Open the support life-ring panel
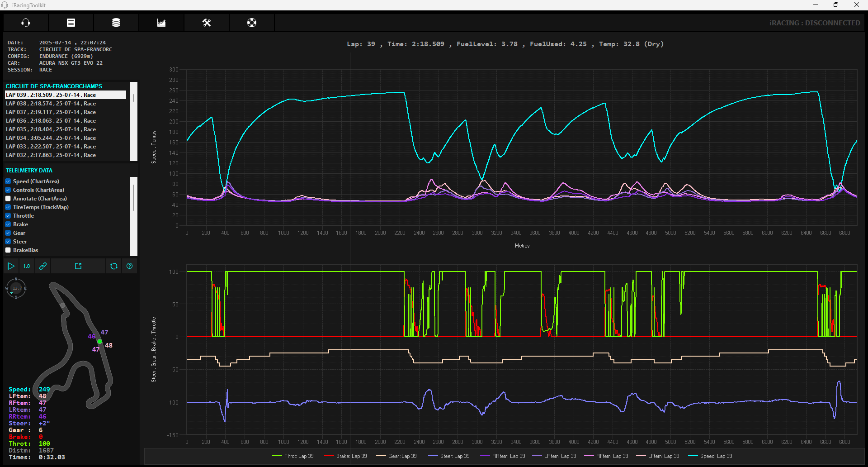The image size is (868, 467). pyautogui.click(x=251, y=23)
